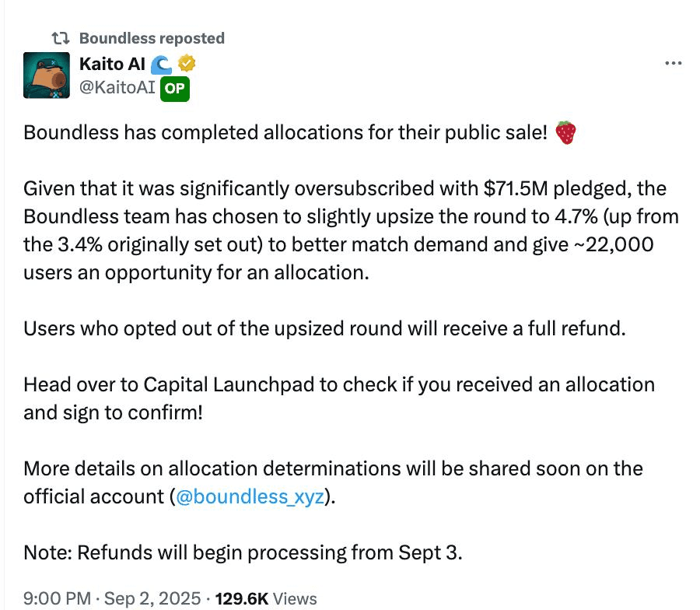Open the Kaito AI display name

coord(112,64)
